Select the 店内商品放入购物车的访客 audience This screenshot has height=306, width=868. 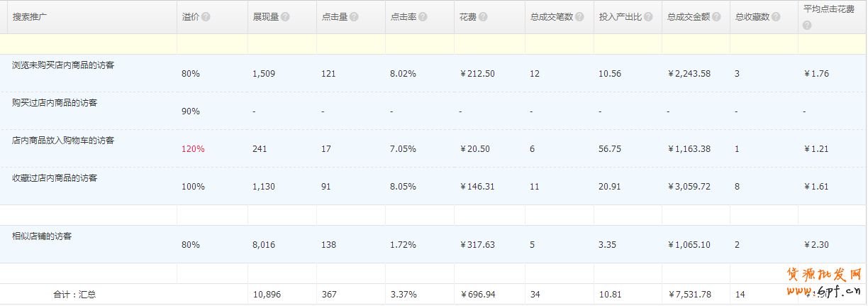[63, 141]
